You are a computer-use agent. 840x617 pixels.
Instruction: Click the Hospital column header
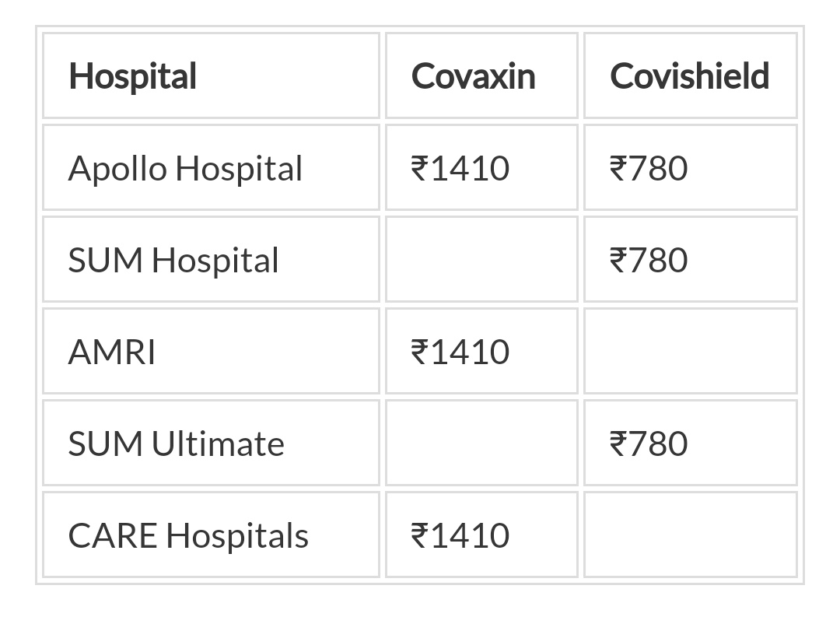click(133, 76)
